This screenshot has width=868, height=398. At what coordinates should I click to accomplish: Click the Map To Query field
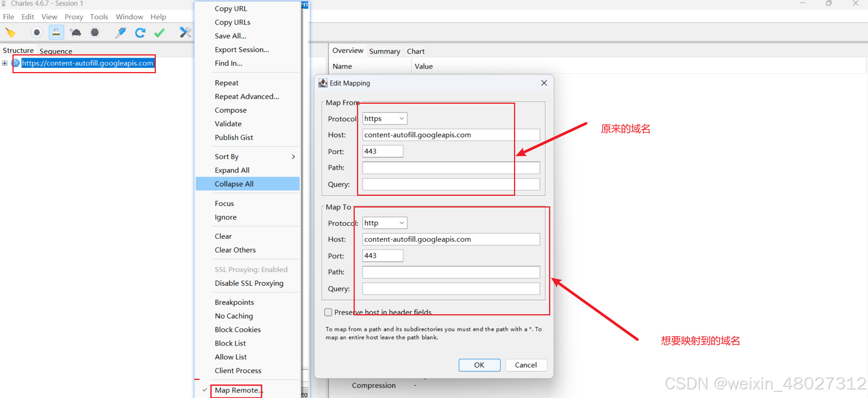[451, 289]
